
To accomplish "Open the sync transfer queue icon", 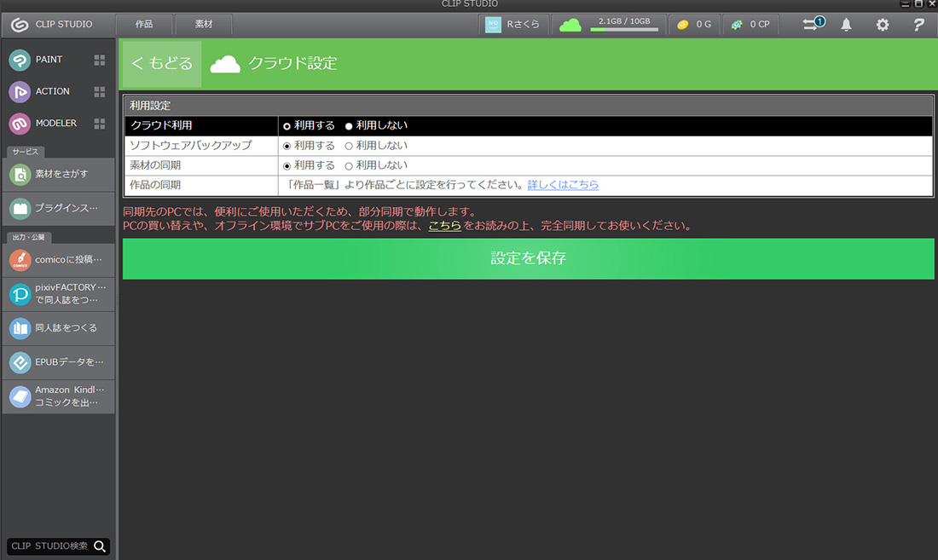I will [813, 24].
